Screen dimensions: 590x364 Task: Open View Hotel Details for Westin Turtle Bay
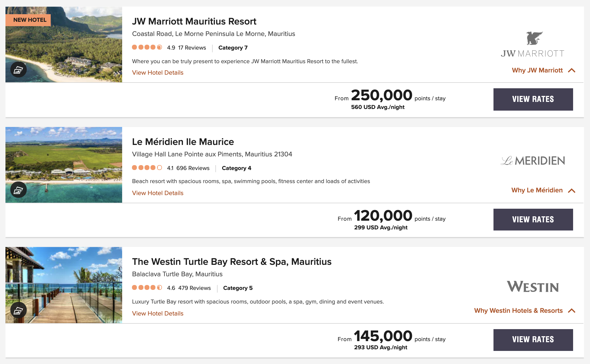pos(158,314)
